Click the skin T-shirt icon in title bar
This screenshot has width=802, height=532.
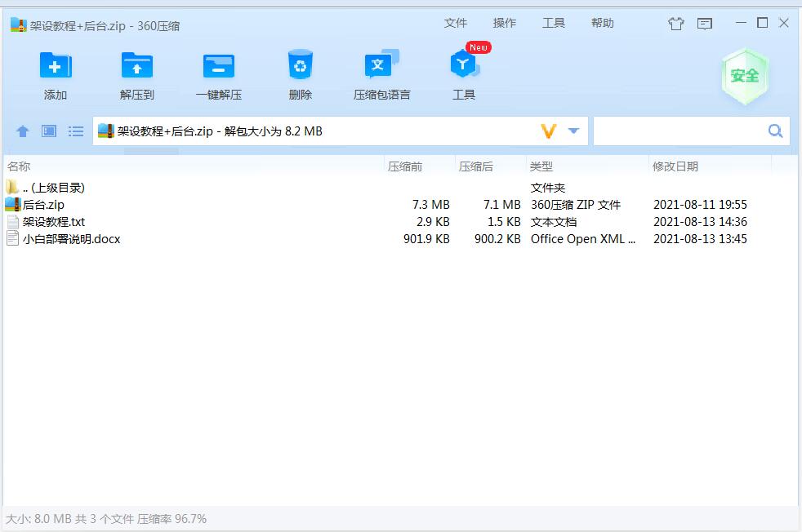click(x=675, y=24)
